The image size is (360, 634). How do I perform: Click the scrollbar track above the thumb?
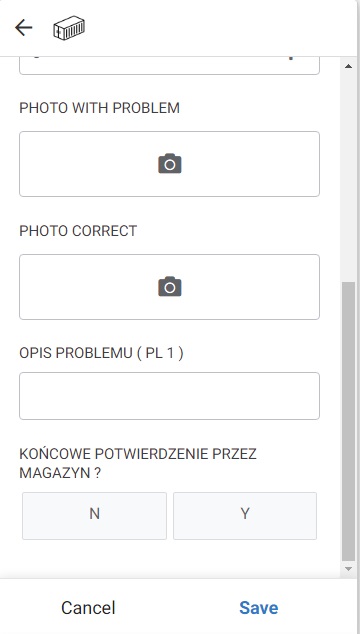coord(348,176)
